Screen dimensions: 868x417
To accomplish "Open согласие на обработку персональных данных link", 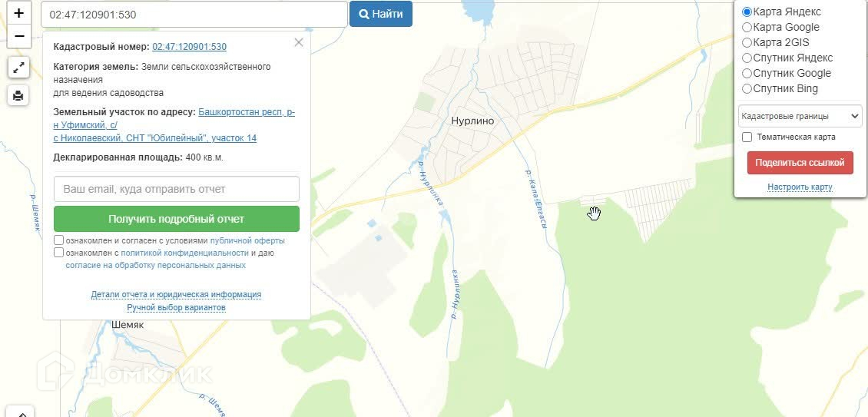I will click(x=156, y=265).
